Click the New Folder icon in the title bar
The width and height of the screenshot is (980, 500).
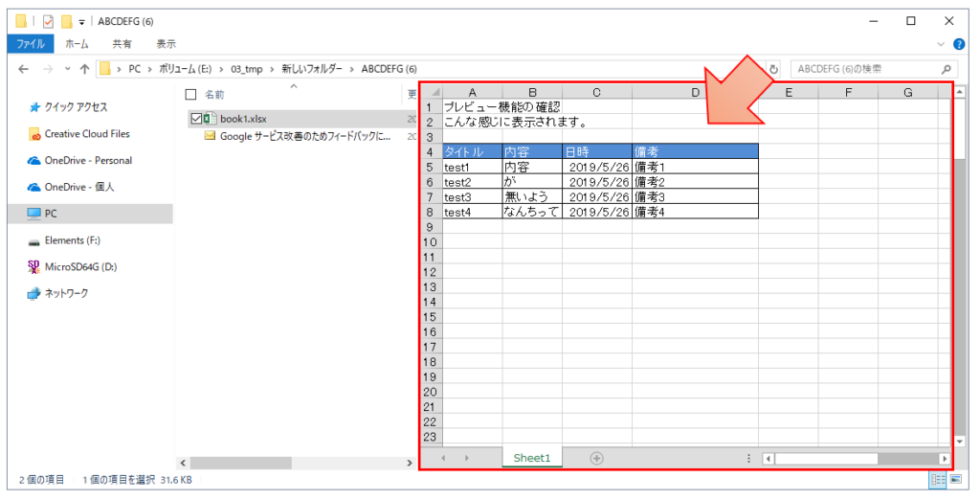pyautogui.click(x=66, y=21)
